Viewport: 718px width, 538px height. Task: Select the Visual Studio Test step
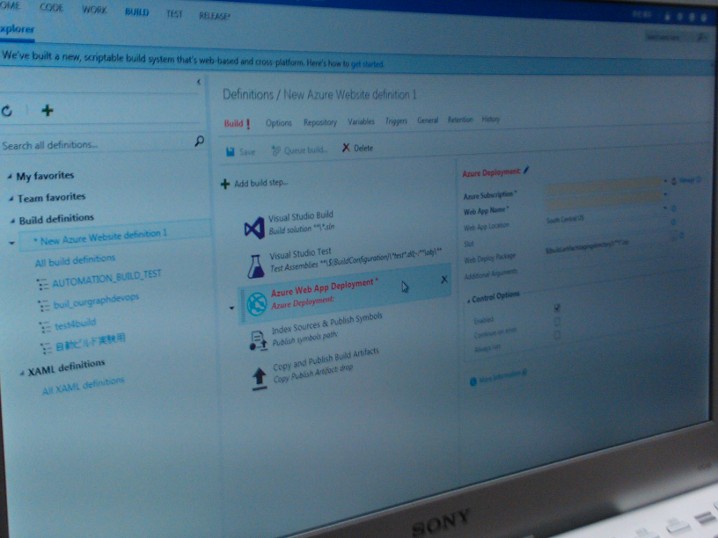[x=344, y=262]
